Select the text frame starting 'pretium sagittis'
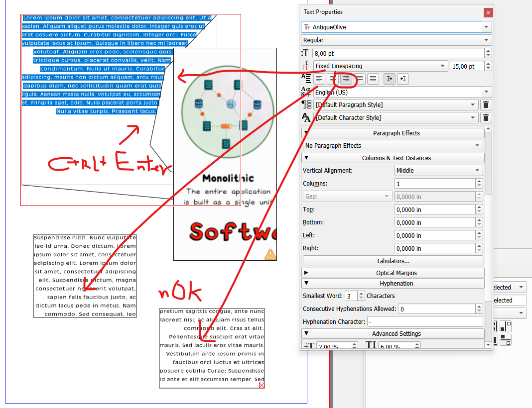This screenshot has width=532, height=408. click(x=212, y=348)
